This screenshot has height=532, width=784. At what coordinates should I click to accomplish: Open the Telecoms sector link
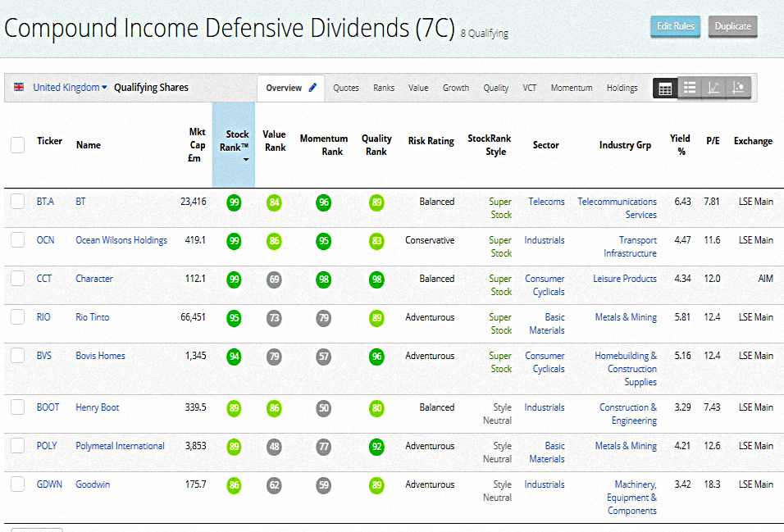pos(546,202)
